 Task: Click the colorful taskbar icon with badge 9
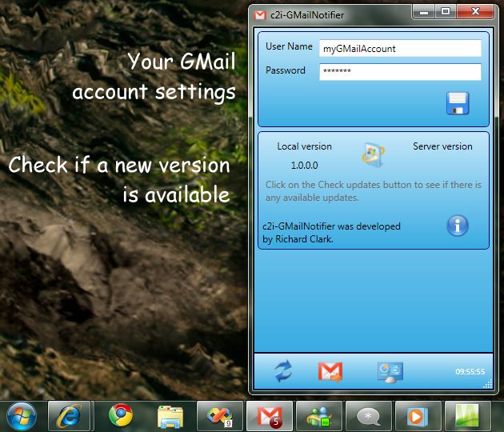pyautogui.click(x=219, y=415)
